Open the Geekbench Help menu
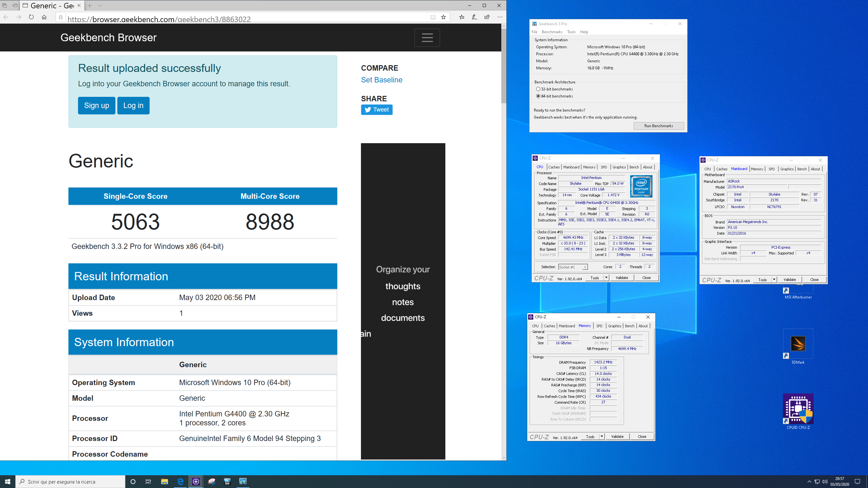 (584, 32)
